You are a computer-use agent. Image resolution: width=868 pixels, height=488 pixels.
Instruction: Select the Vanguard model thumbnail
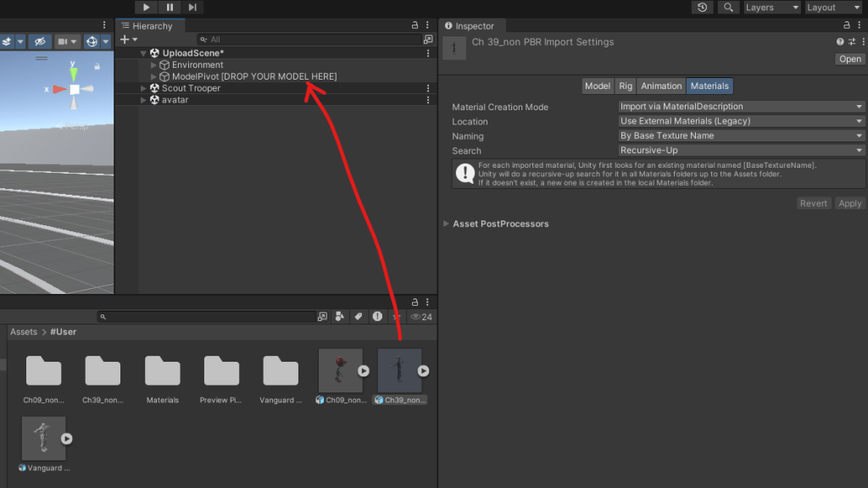pos(44,438)
